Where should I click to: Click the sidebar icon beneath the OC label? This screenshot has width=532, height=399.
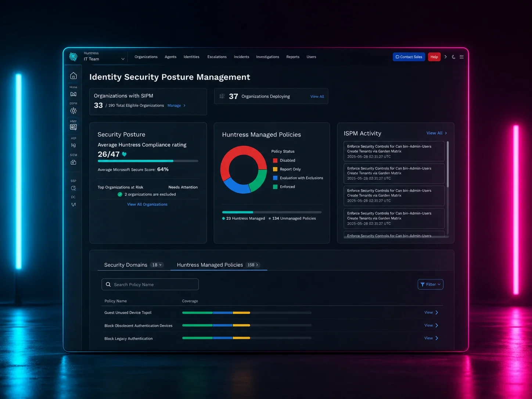point(73,205)
